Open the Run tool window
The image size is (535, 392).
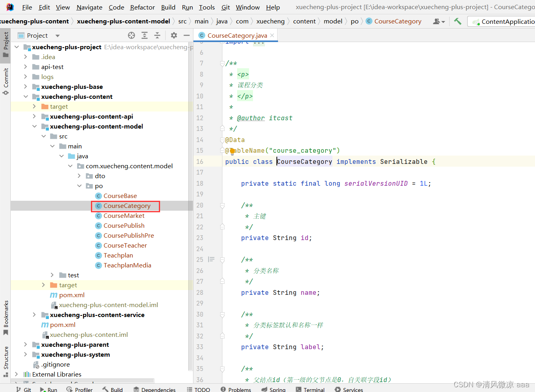pyautogui.click(x=48, y=390)
